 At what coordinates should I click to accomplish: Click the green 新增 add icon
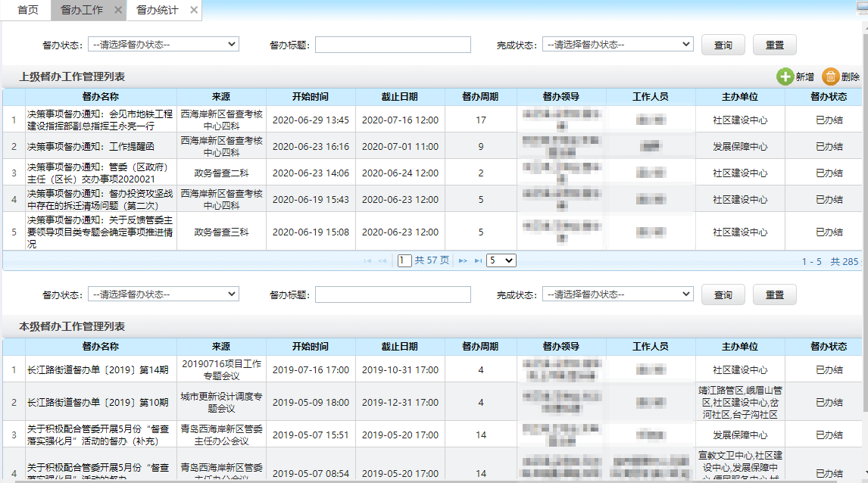[x=785, y=76]
